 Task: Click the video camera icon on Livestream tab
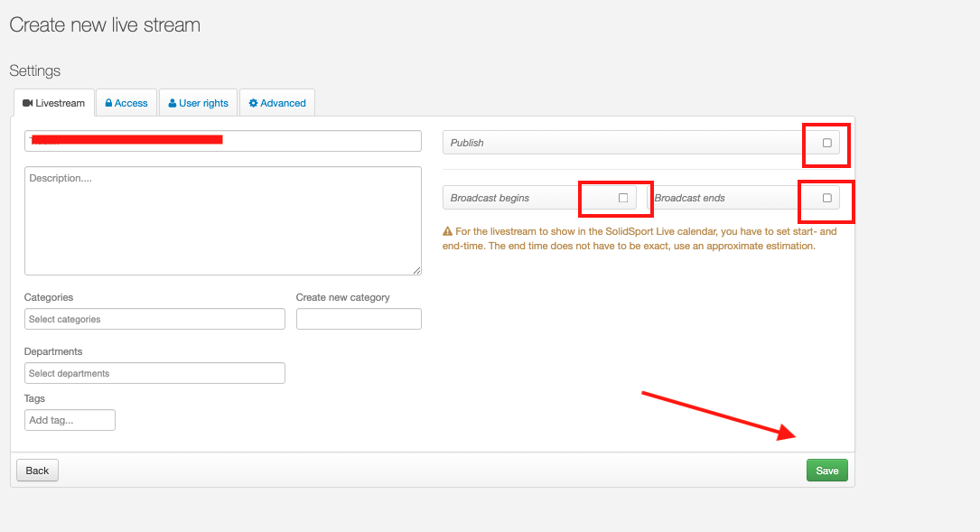(28, 103)
